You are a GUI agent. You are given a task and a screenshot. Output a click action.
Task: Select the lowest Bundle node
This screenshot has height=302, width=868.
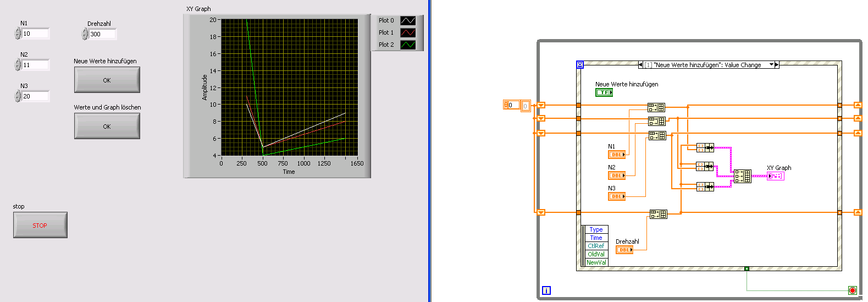coord(705,186)
